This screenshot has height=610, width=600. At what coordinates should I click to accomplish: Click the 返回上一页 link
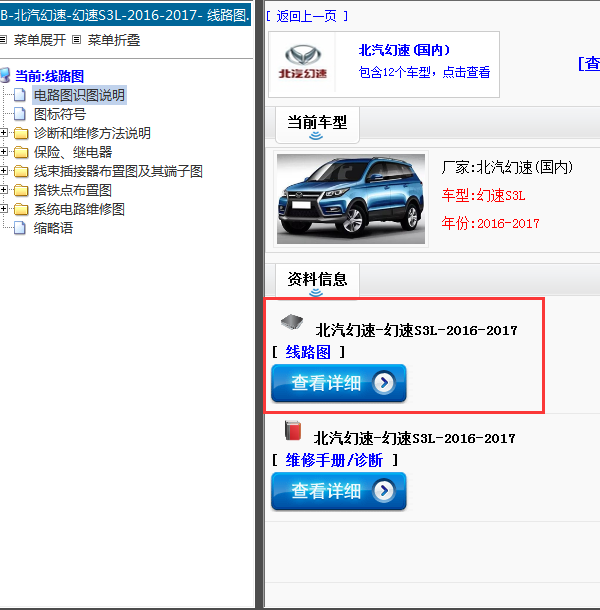click(x=307, y=16)
